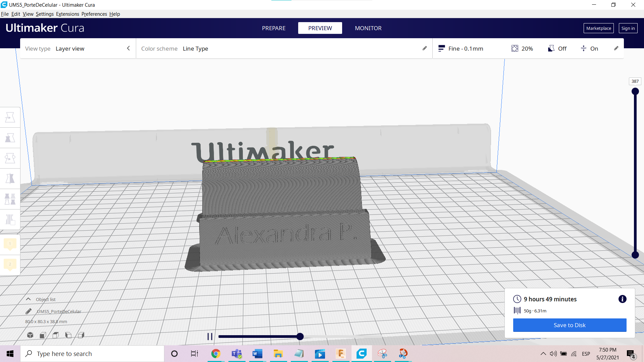This screenshot has height=362, width=644.
Task: Edit the color scheme pencil icon
Action: point(425,48)
